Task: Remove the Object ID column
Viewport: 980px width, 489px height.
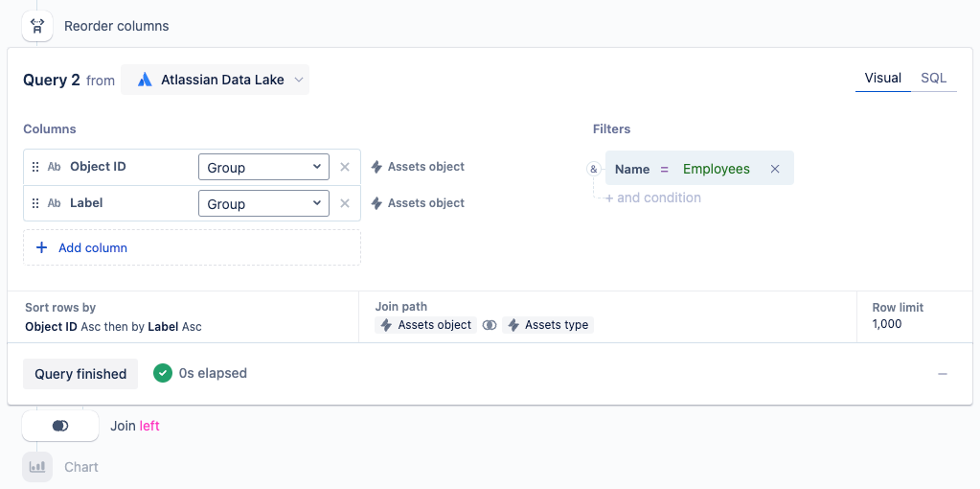Action: coord(345,167)
